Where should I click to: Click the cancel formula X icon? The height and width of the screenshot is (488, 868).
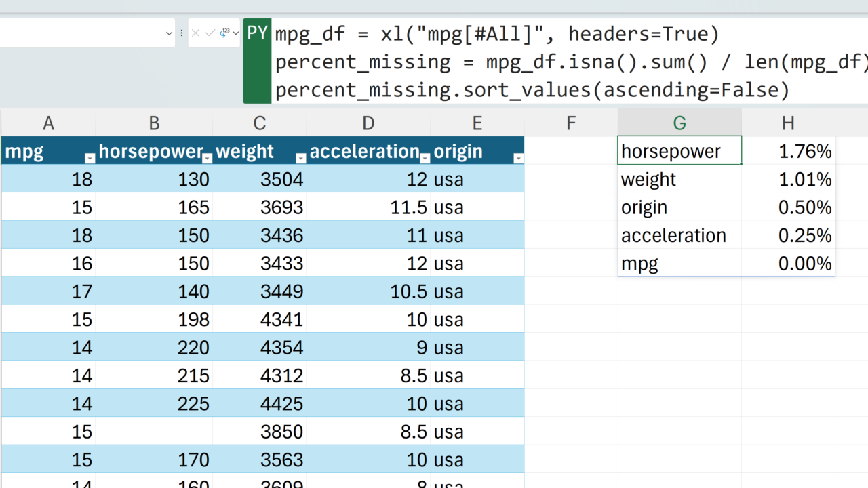195,33
